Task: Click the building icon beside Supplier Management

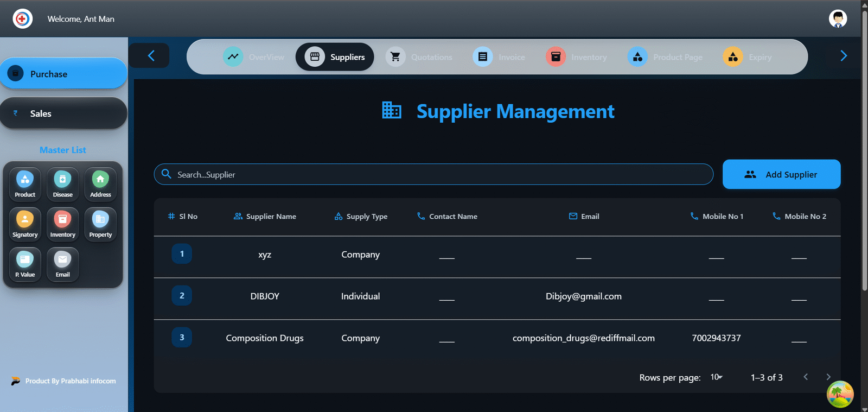Action: coord(392,110)
